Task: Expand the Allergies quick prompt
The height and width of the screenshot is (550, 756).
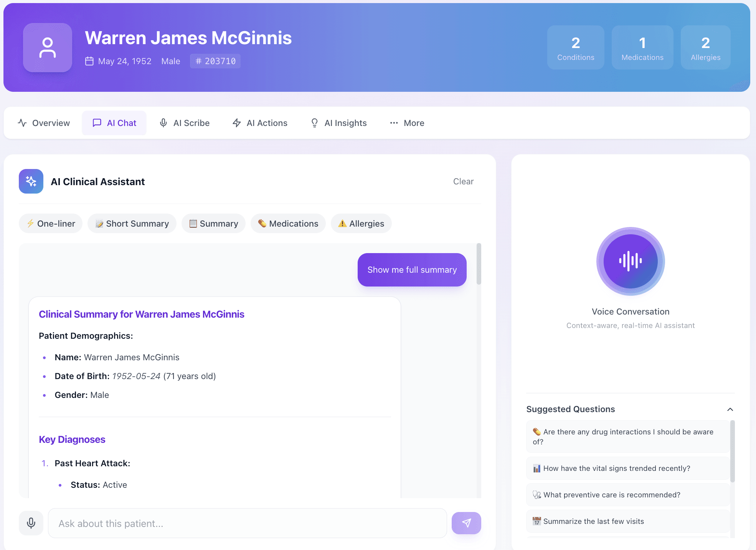Action: coord(361,223)
